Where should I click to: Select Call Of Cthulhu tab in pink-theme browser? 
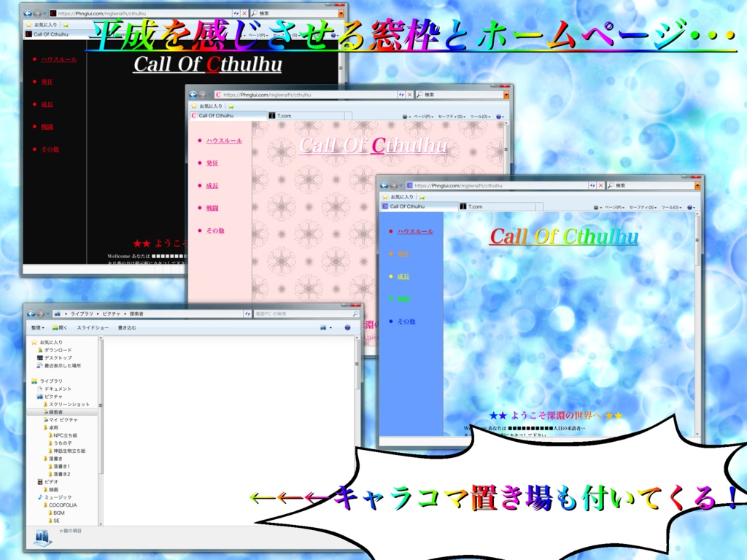coord(228,116)
